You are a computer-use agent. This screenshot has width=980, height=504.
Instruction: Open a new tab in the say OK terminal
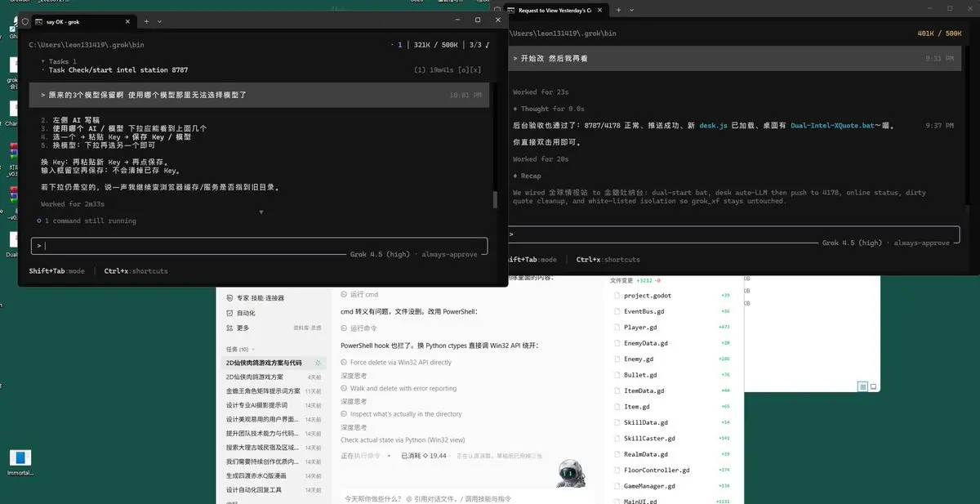click(146, 20)
